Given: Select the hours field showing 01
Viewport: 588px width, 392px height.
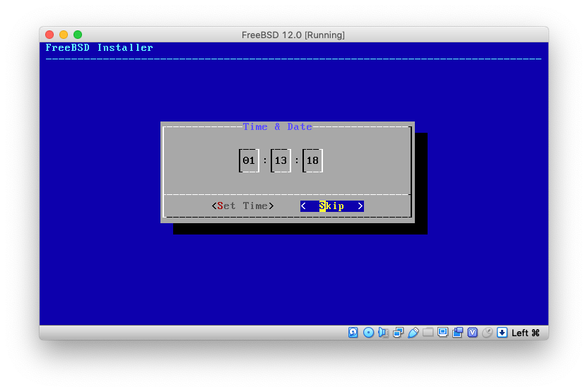Looking at the screenshot, I should point(249,161).
